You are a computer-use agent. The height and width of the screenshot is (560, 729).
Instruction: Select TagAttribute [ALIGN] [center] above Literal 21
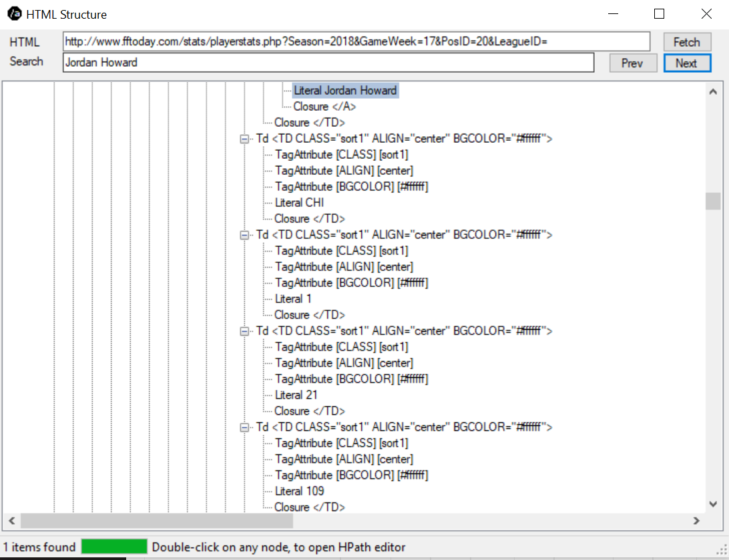(344, 363)
